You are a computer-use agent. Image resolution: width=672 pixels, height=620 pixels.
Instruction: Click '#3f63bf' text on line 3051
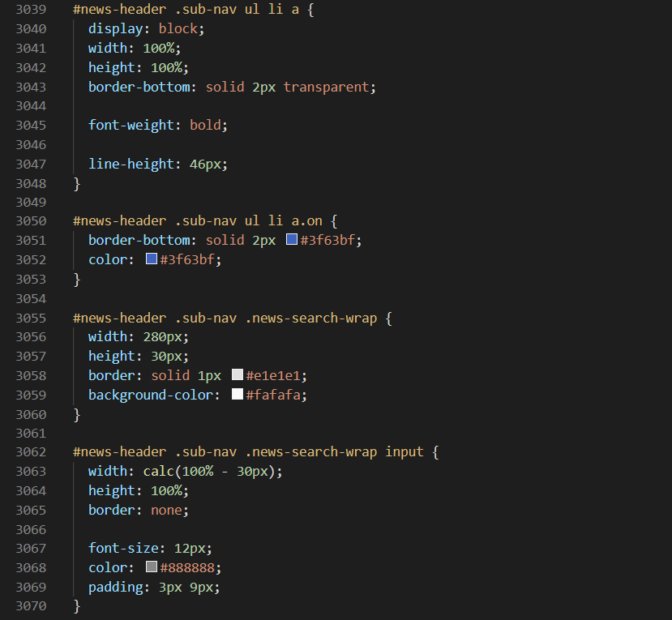327,240
